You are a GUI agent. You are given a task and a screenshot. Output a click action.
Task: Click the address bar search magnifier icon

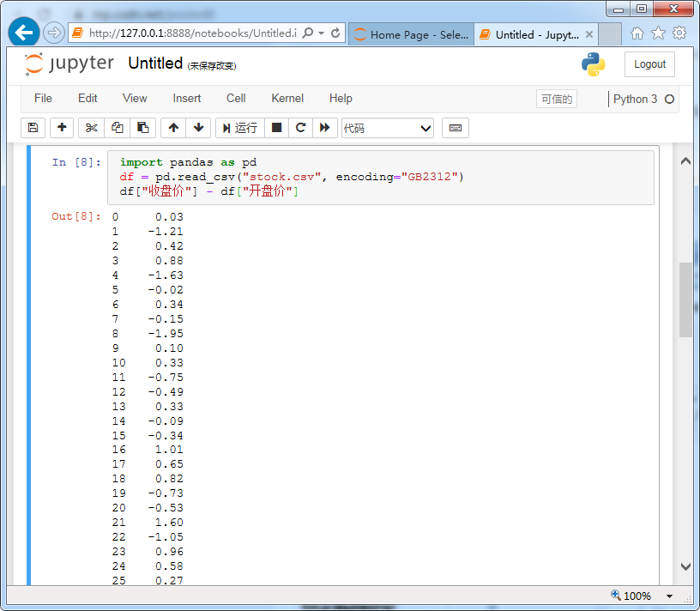click(308, 33)
